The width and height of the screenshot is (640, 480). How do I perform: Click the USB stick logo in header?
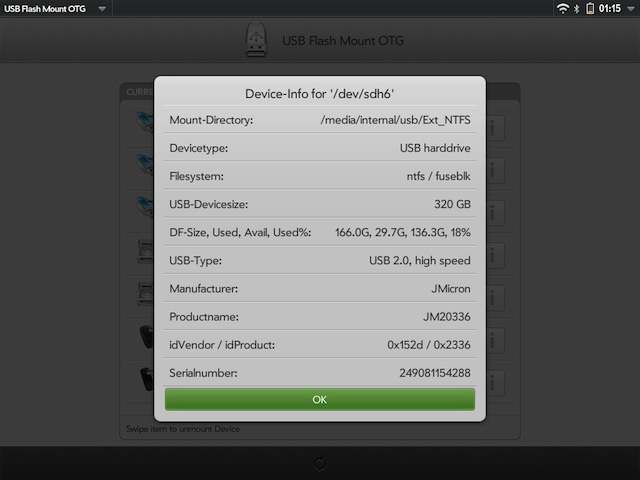pyautogui.click(x=256, y=39)
